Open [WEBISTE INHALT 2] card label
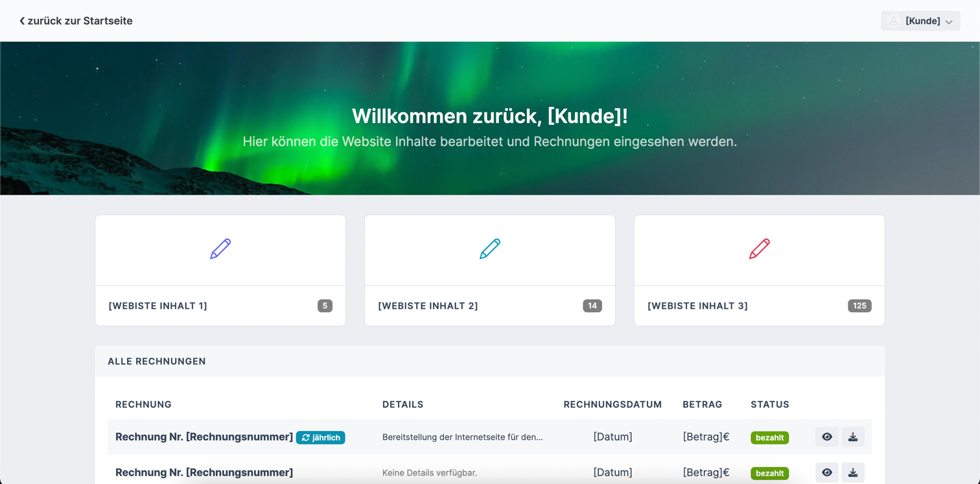 coord(428,306)
